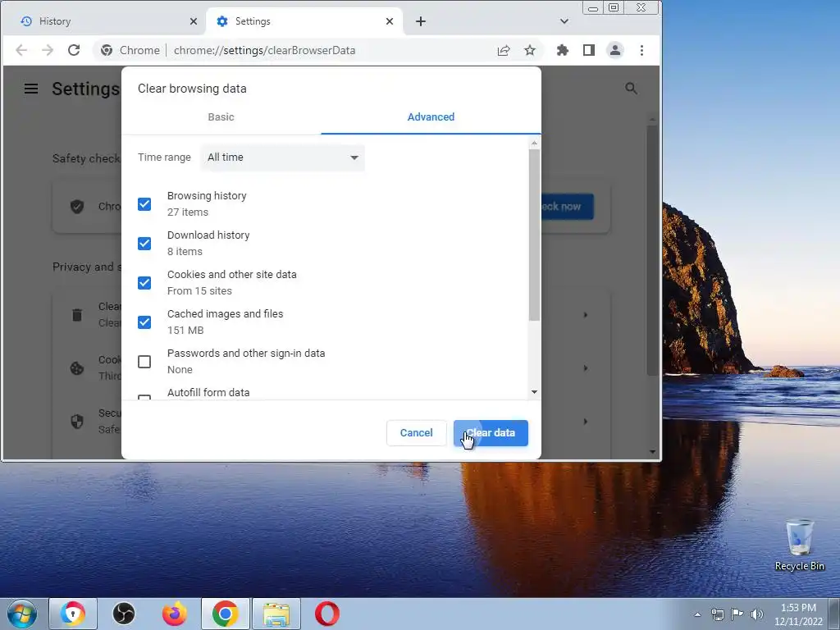Click the Clear data button

[491, 433]
